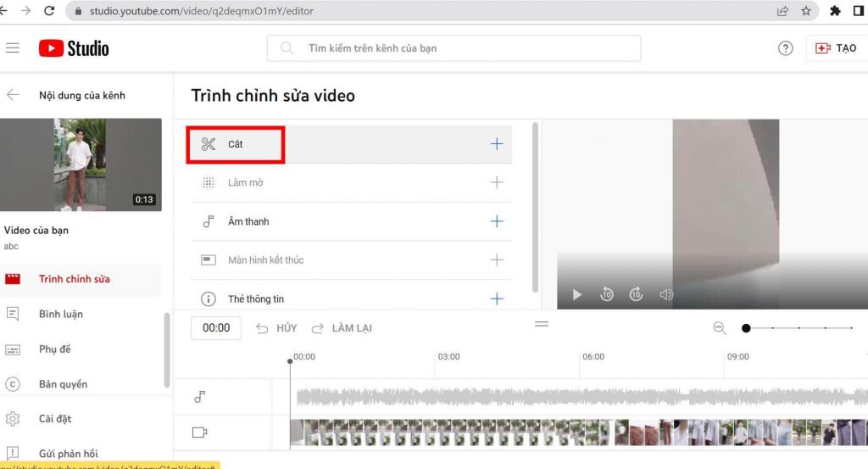This screenshot has height=469, width=868.
Task: Click the 00:00 timecode field
Action: coord(216,328)
